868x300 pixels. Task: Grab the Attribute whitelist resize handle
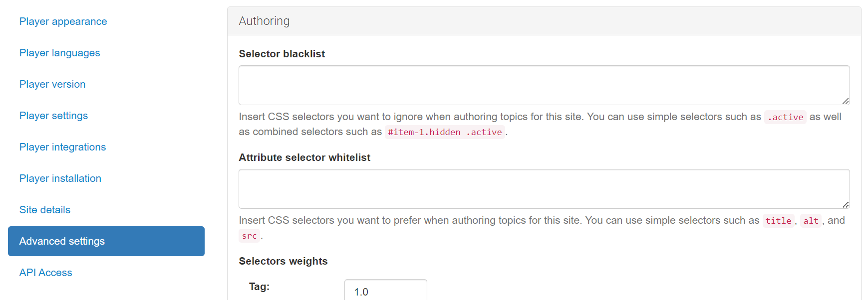pos(846,205)
